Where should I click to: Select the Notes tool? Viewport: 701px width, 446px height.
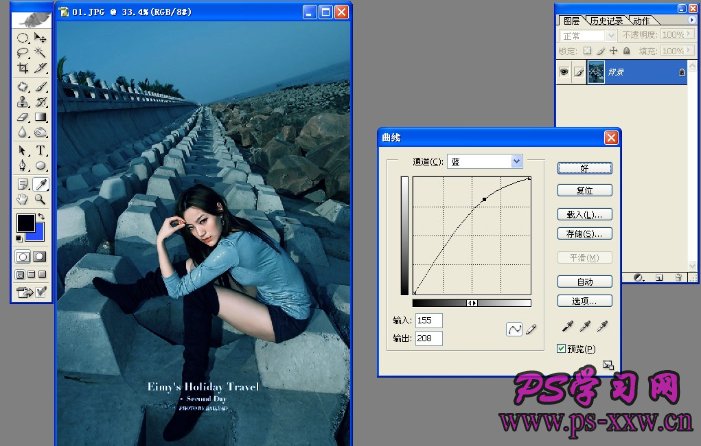[x=23, y=184]
